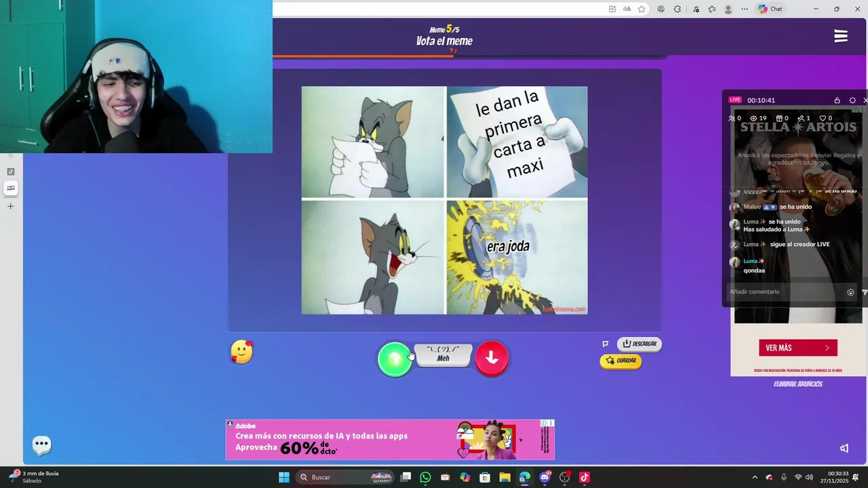Screen dimensions: 868x488
Task: Click the heart likes count in LIVE panel
Action: click(825, 118)
